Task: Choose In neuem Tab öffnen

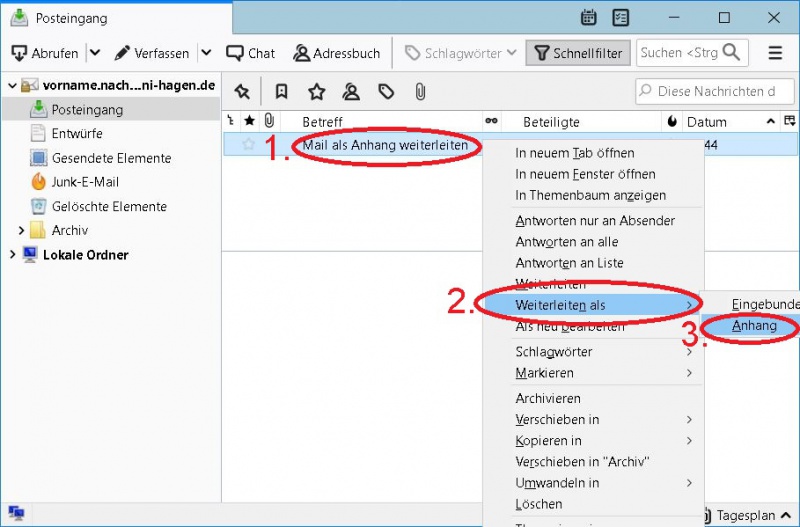Action: pyautogui.click(x=575, y=153)
